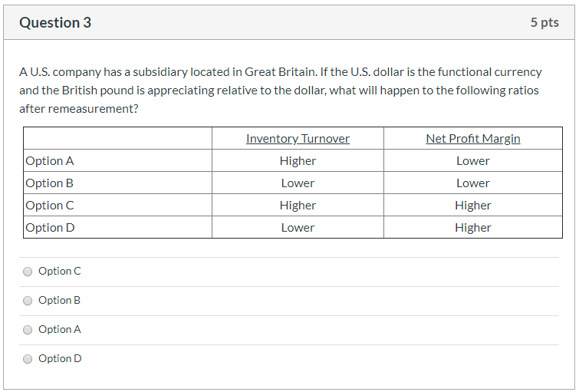Click the Option B table row label

[50, 183]
